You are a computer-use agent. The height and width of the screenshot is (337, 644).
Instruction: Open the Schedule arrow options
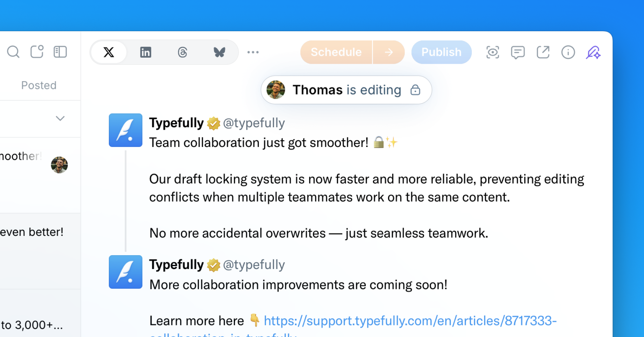[389, 52]
